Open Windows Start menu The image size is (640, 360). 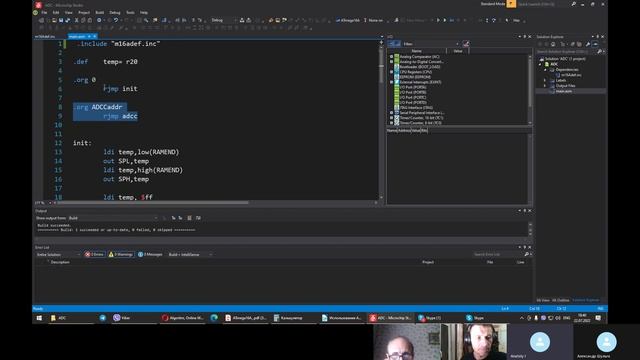click(39, 318)
